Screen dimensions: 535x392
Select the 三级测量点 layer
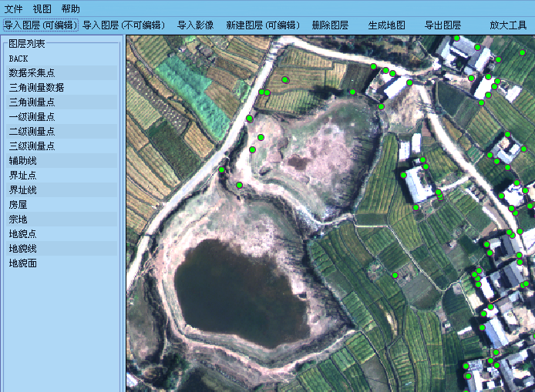[x=62, y=146]
